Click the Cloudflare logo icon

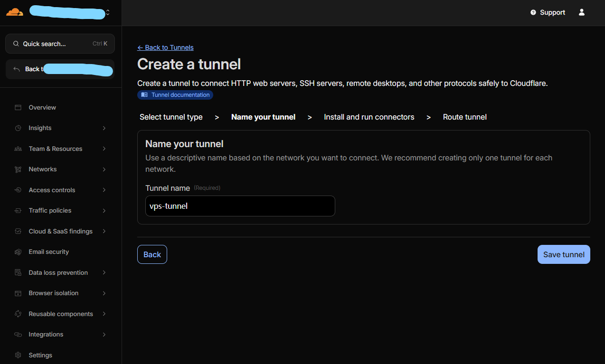pos(14,12)
